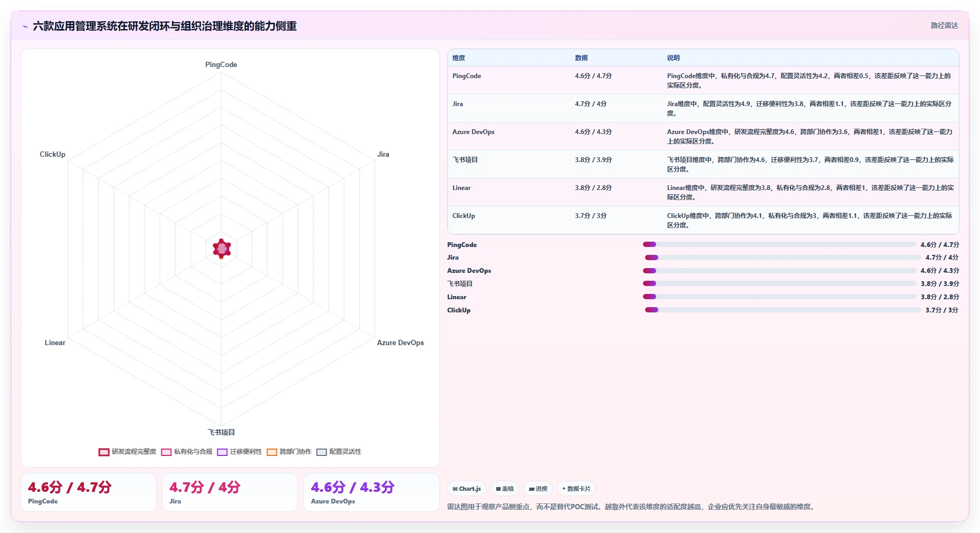Click the Linear label in the progress list

click(457, 297)
